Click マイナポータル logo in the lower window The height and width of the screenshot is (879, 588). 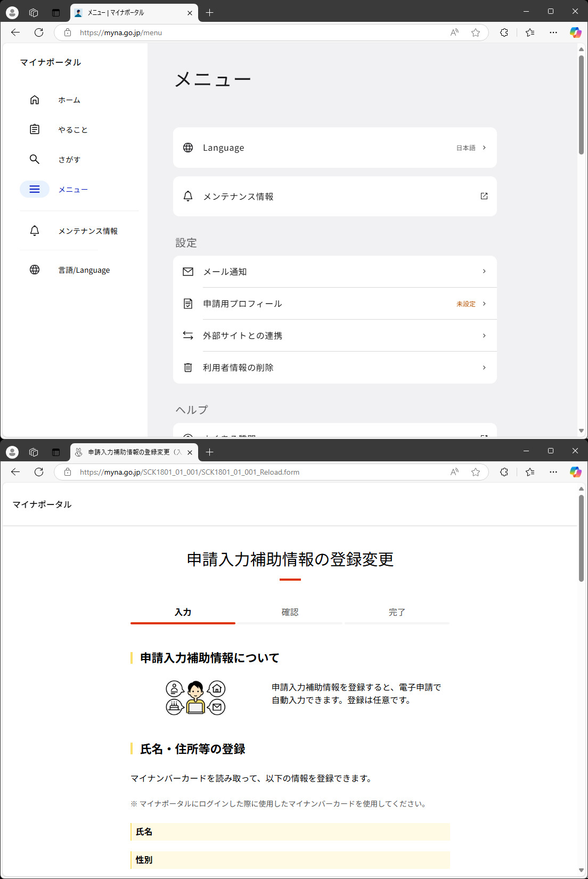[42, 504]
